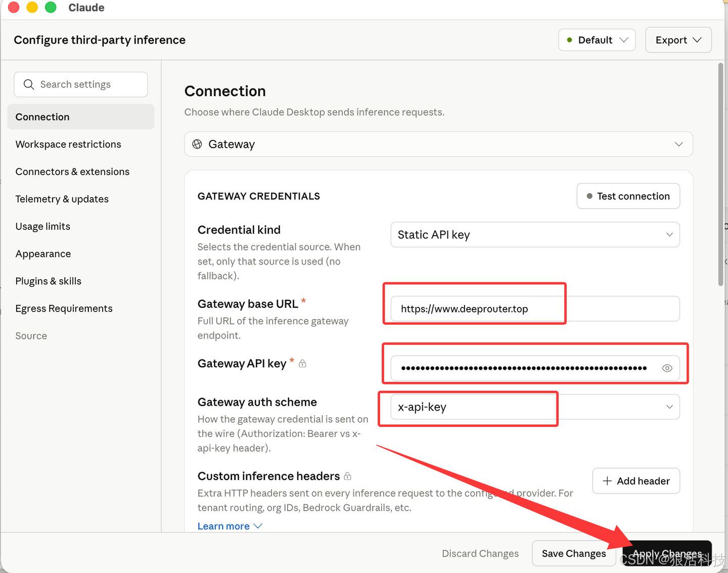Click the green fullscreen window button
This screenshot has height=573, width=728.
click(51, 7)
